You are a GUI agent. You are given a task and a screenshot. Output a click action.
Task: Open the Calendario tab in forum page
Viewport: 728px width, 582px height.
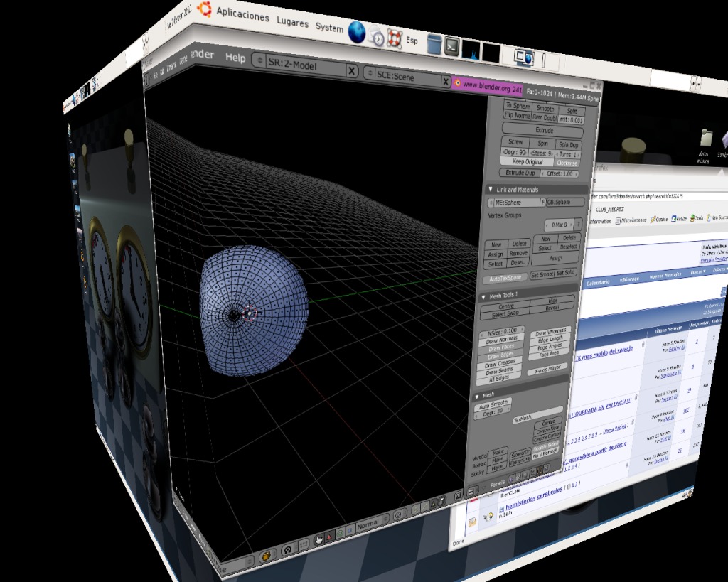597,282
